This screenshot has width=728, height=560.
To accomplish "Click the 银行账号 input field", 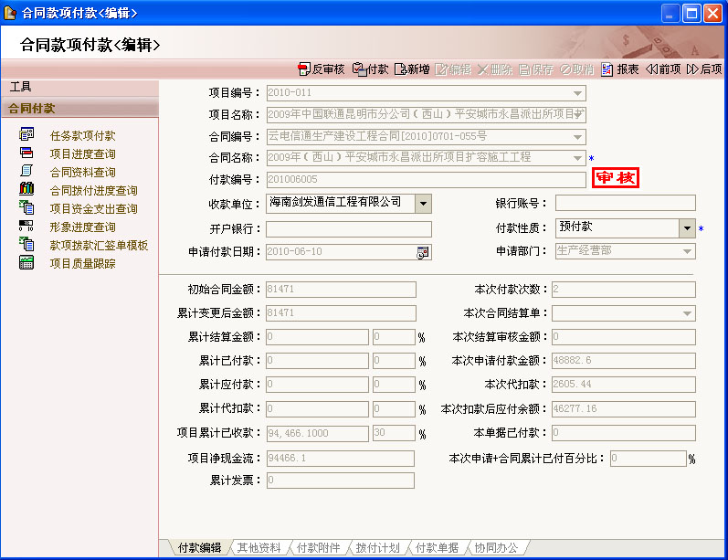I will pyautogui.click(x=625, y=203).
